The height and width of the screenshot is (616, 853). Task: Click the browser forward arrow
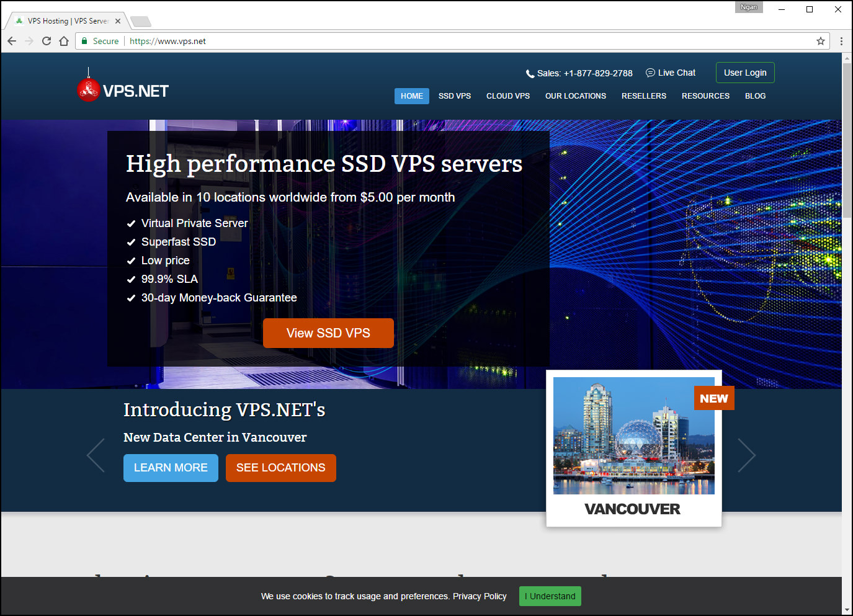point(29,41)
